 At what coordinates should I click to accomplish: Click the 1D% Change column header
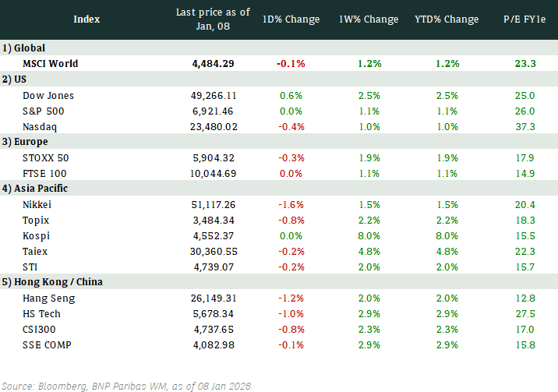pos(291,19)
